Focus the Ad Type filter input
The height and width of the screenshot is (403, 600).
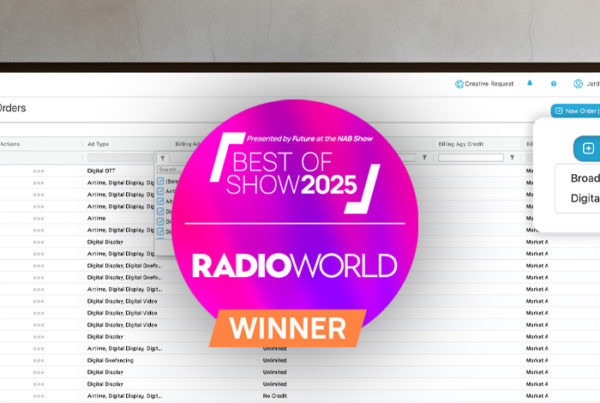[120, 158]
